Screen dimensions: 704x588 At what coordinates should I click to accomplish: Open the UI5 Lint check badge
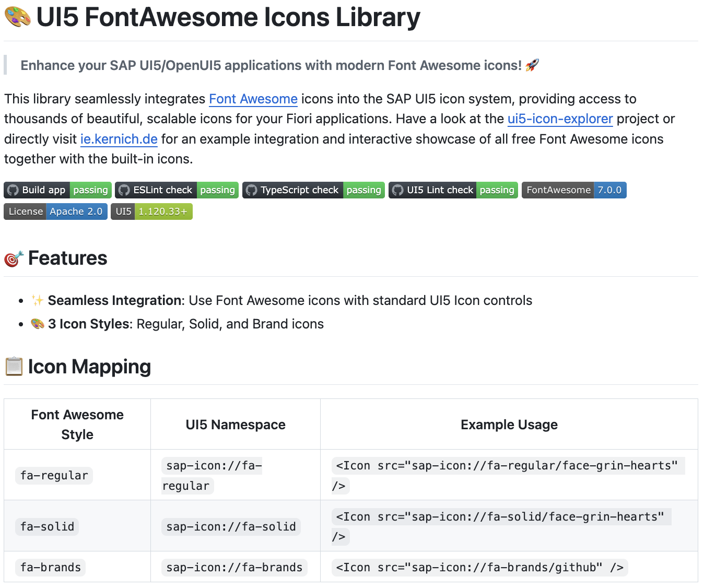453,190
